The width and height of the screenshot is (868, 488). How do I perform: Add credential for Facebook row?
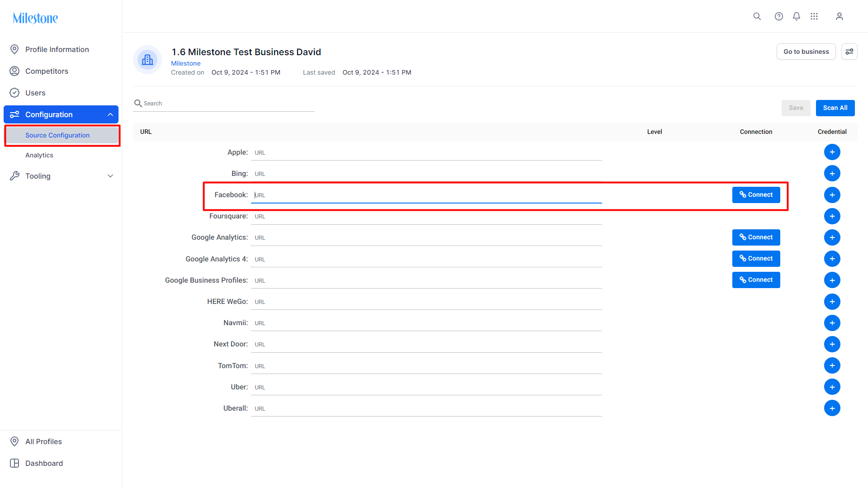(x=832, y=195)
